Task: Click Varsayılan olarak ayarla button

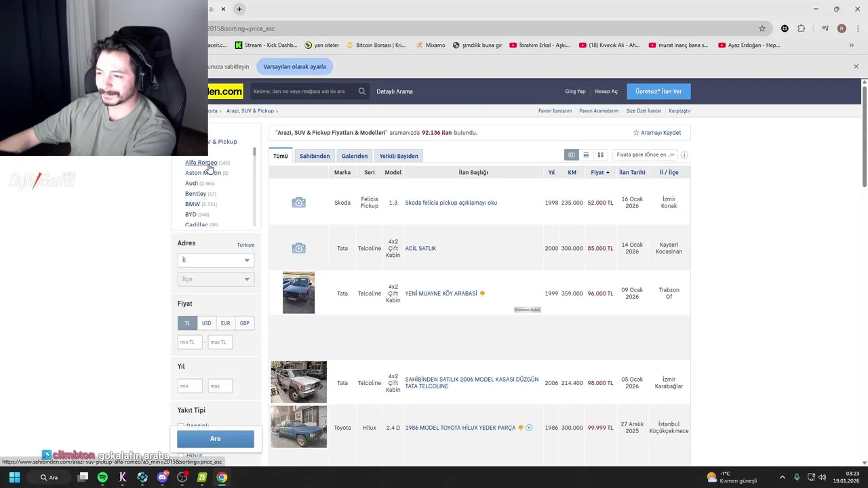Action: [295, 66]
